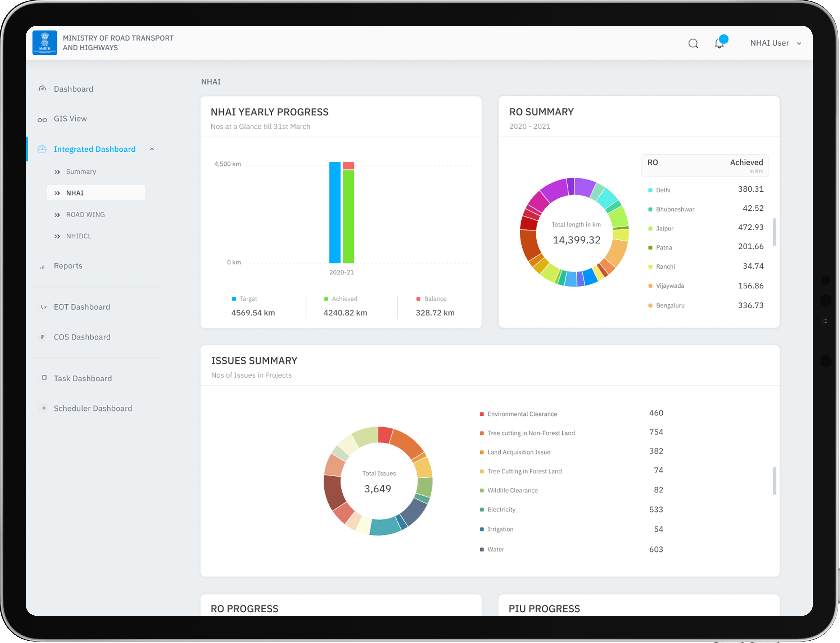The width and height of the screenshot is (840, 643).
Task: Click the 4240.82 km achieved value
Action: coord(345,313)
